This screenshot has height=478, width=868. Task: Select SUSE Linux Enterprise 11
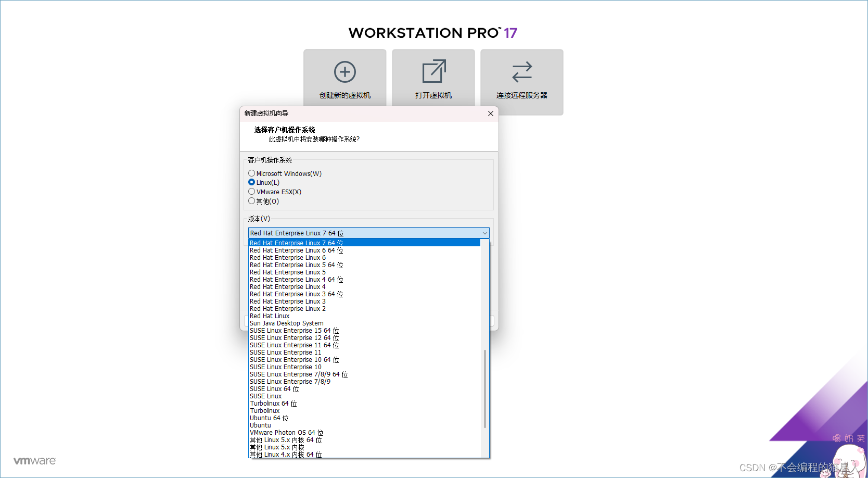(x=364, y=353)
